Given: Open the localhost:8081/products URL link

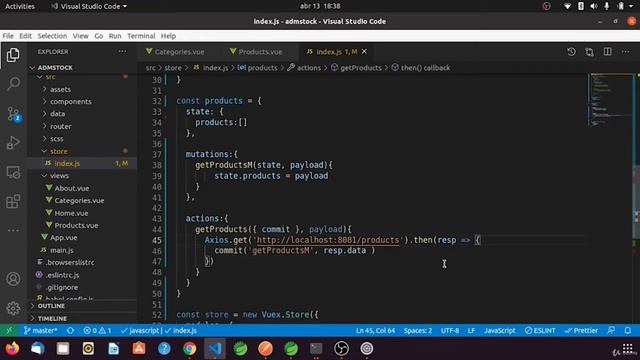Looking at the screenshot, I should 328,240.
